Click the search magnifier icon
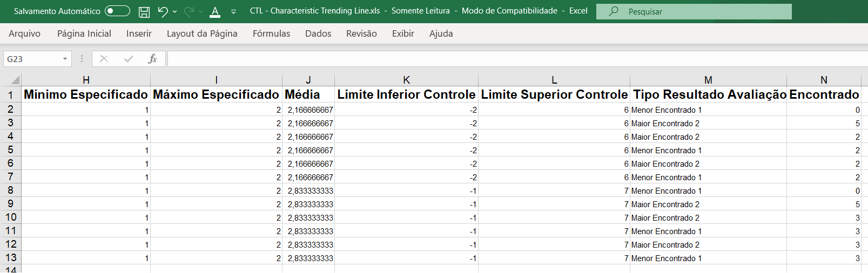 coord(614,11)
